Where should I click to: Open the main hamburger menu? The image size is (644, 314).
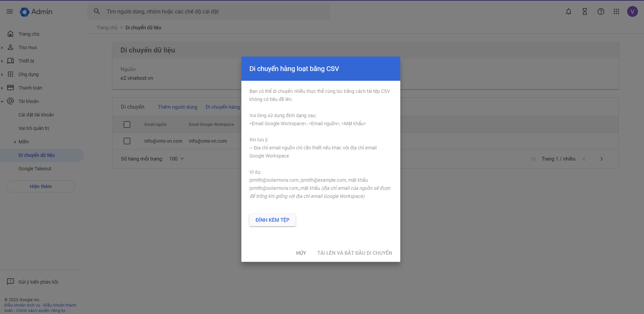10,11
